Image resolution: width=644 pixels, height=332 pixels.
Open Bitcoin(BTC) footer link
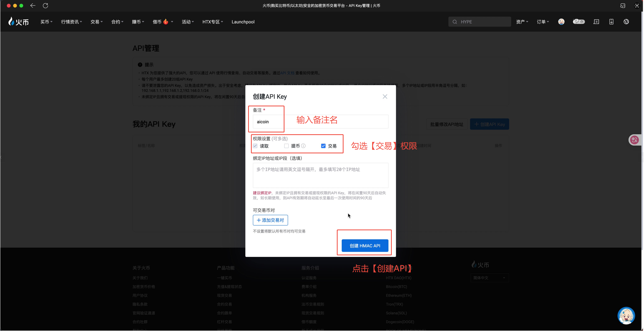[x=396, y=287]
